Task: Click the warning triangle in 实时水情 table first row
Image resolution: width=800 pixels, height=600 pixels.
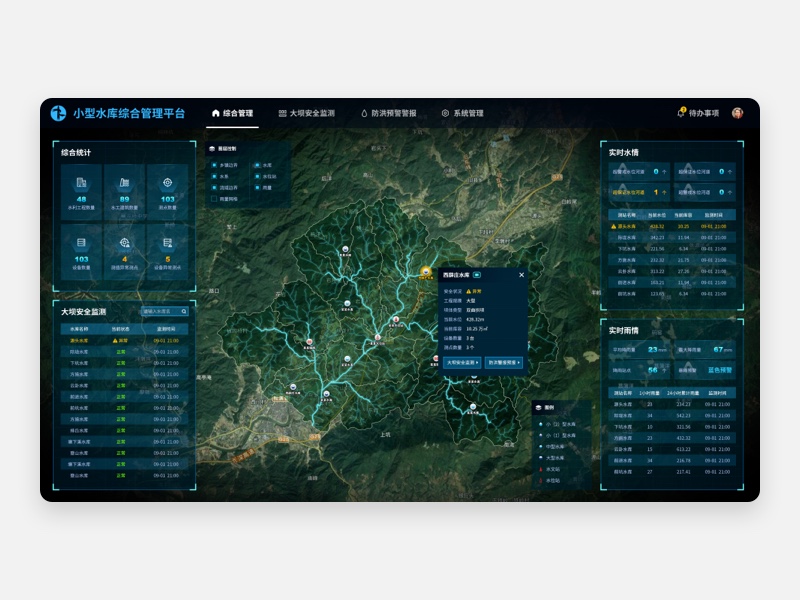Action: (614, 227)
